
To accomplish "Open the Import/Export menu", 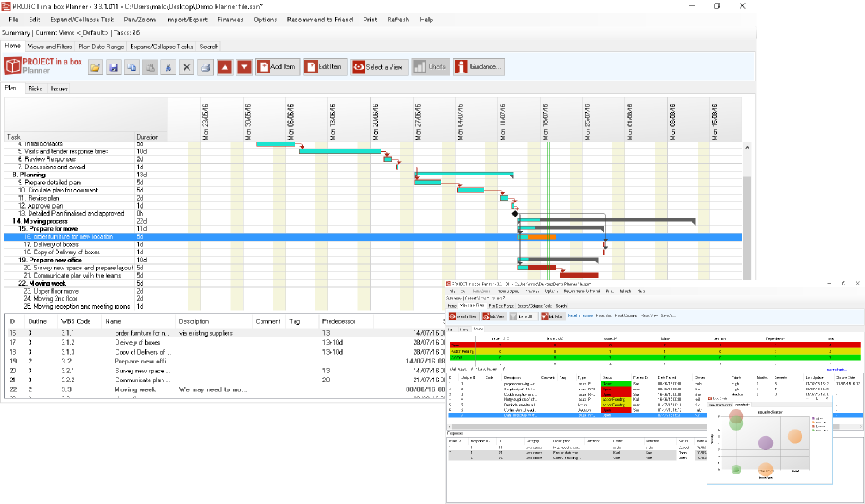I will (187, 20).
